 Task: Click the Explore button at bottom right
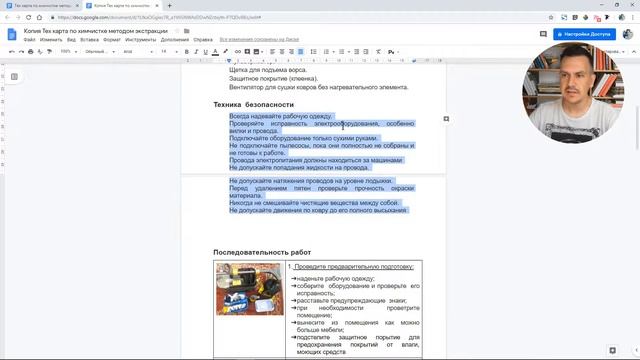tap(612, 350)
